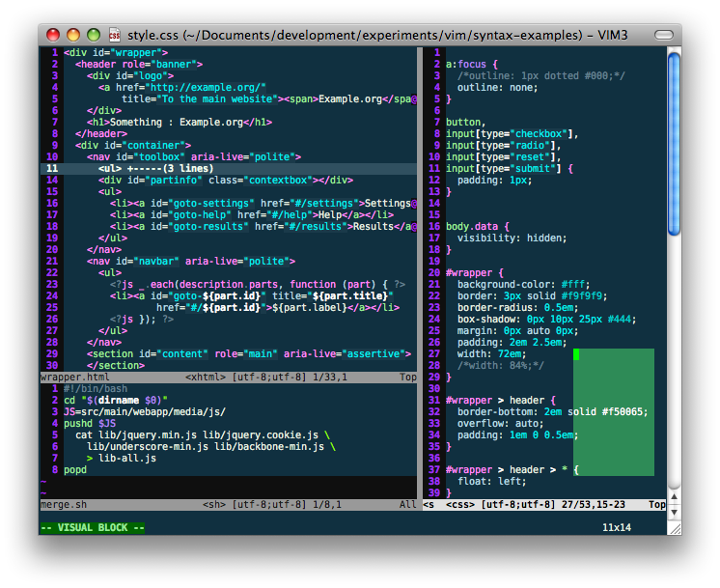This screenshot has width=720, height=588.
Task: Click the 'reset' string in input selector
Action: tap(530, 157)
